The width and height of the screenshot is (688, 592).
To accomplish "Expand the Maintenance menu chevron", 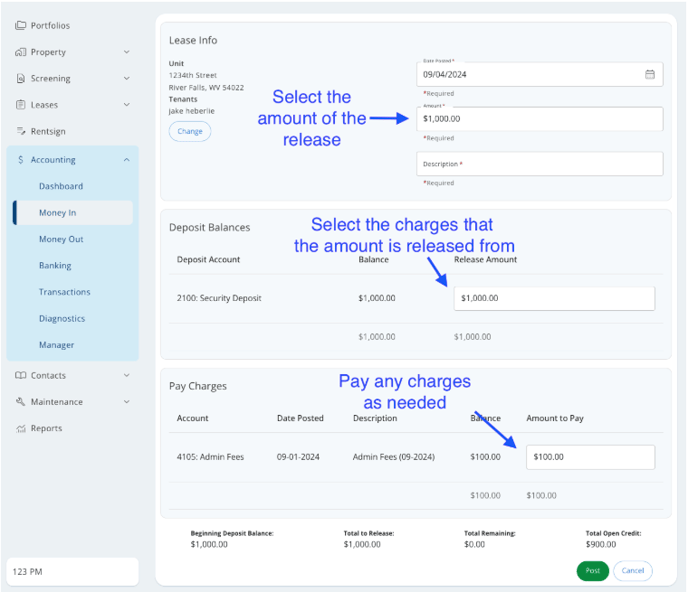I will pos(126,402).
